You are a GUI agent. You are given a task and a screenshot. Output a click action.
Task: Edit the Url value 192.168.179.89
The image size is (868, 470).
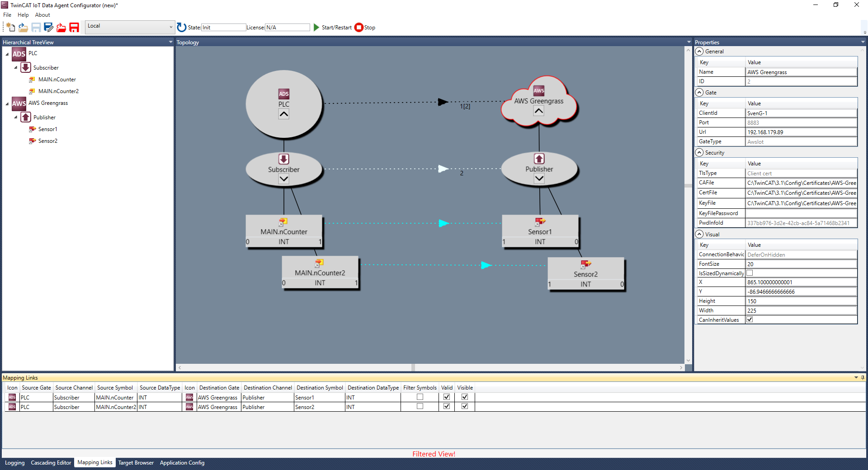801,132
